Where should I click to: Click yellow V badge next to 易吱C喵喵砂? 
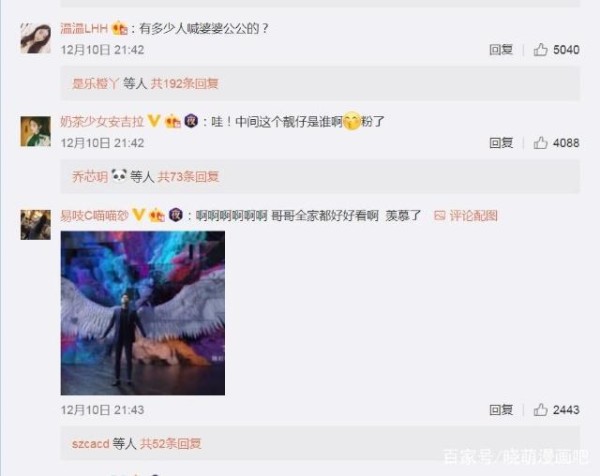pyautogui.click(x=139, y=215)
